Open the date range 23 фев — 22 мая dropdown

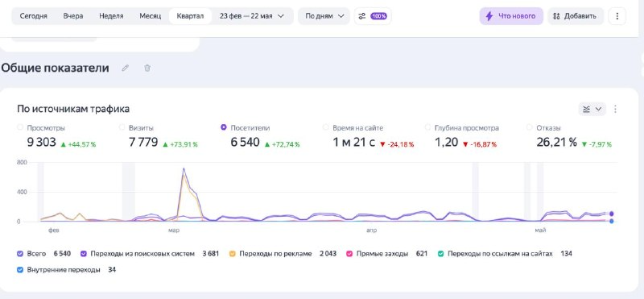pos(252,16)
